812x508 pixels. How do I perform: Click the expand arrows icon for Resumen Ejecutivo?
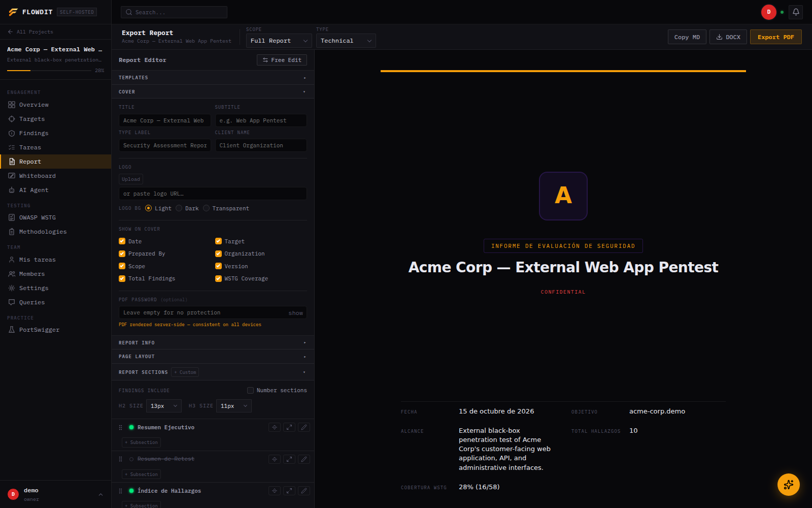(x=289, y=427)
